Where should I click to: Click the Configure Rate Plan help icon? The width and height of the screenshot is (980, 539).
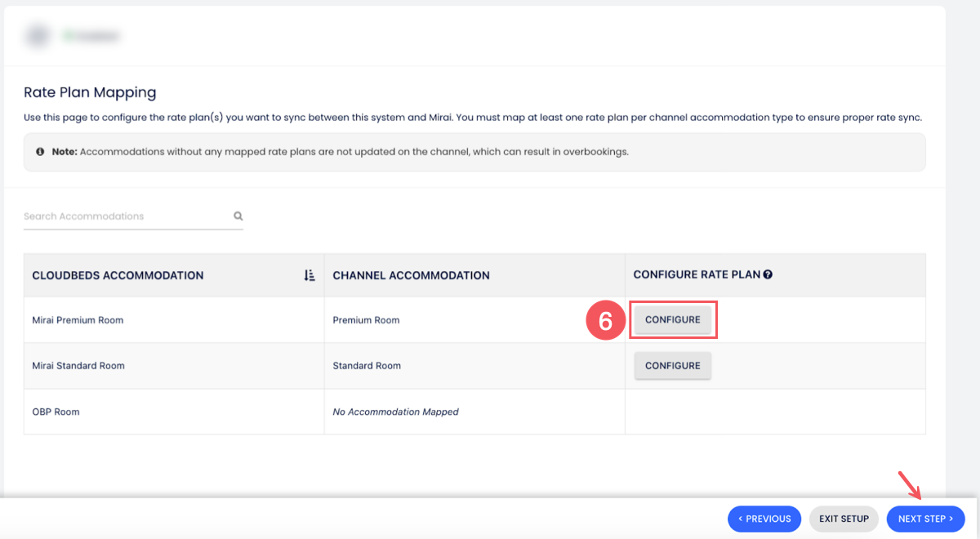[x=768, y=275]
